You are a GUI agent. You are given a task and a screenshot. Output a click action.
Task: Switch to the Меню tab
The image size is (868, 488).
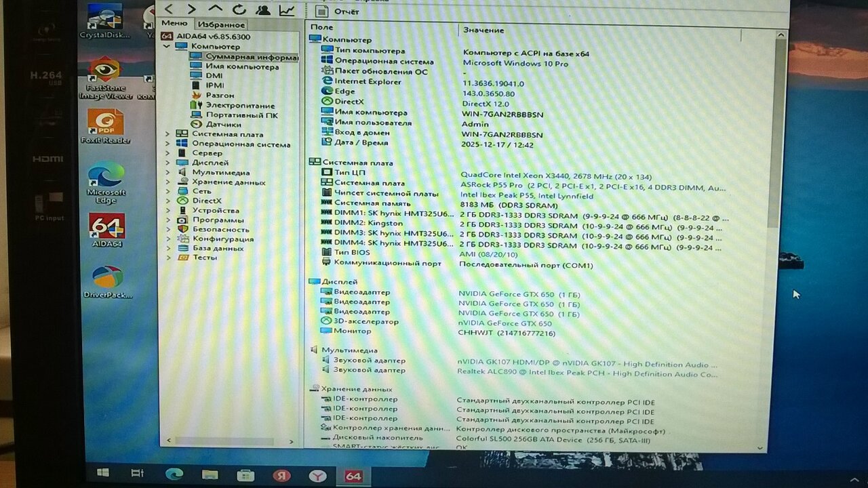click(174, 24)
